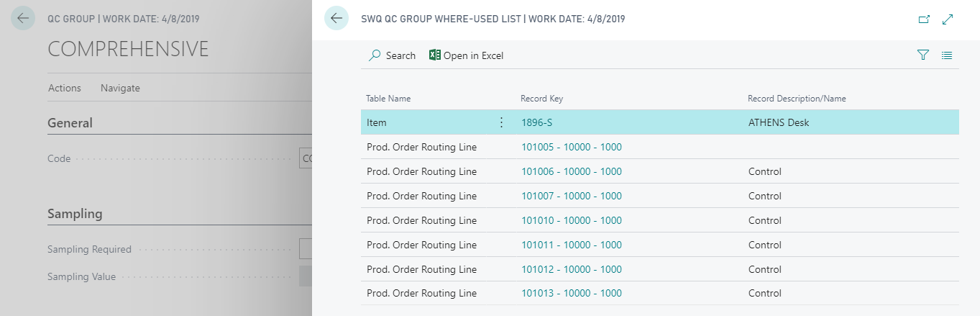
Task: Sort by Record Key column header
Action: click(x=541, y=99)
